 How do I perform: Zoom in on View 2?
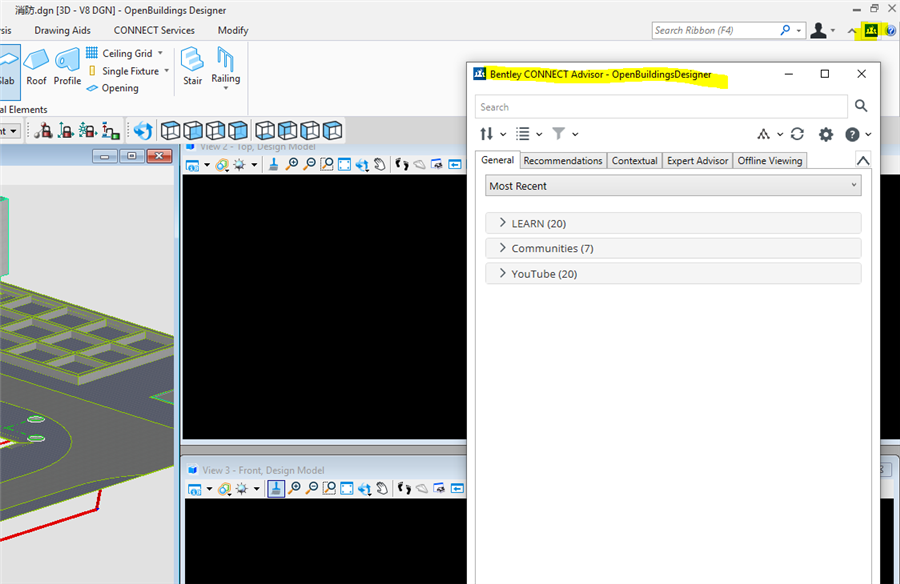pyautogui.click(x=292, y=165)
